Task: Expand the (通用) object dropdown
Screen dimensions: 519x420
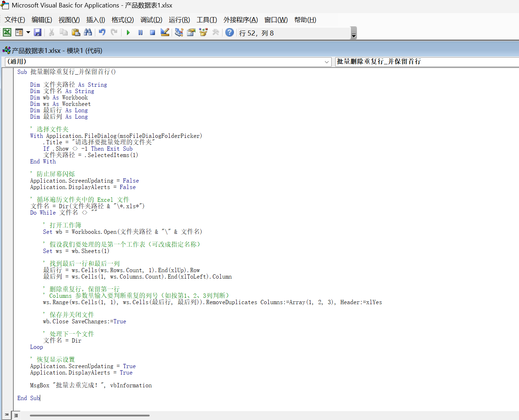Action: [x=327, y=62]
